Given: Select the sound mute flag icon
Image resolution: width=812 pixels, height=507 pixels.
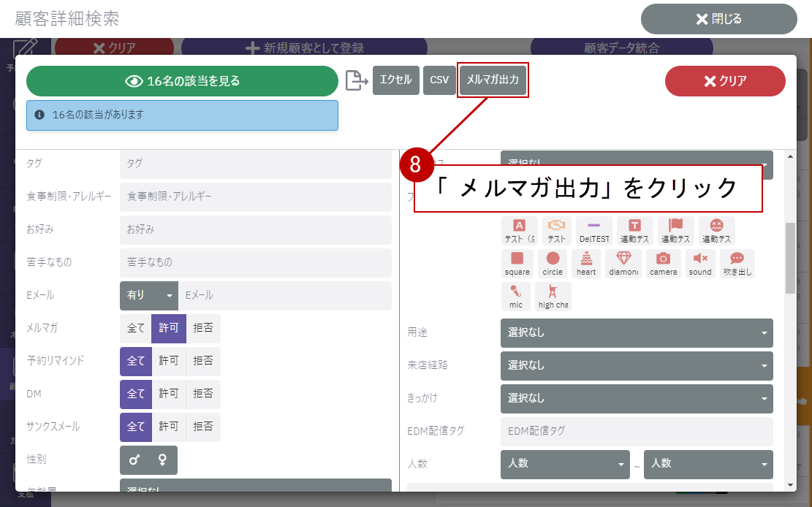Looking at the screenshot, I should 700,263.
